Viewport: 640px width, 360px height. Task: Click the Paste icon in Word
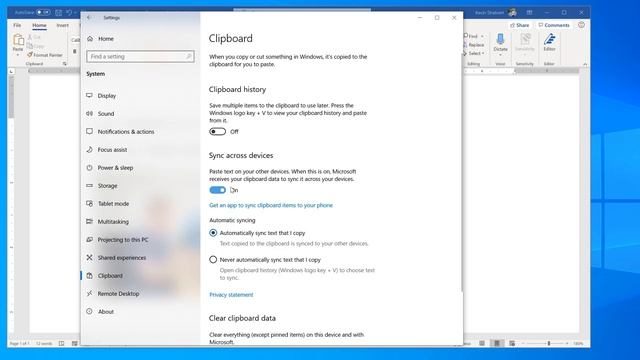(x=18, y=40)
